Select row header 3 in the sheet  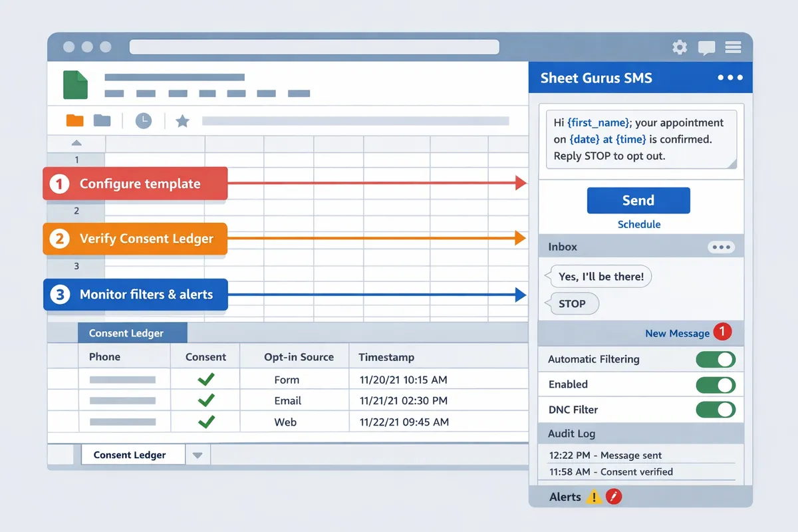click(76, 266)
